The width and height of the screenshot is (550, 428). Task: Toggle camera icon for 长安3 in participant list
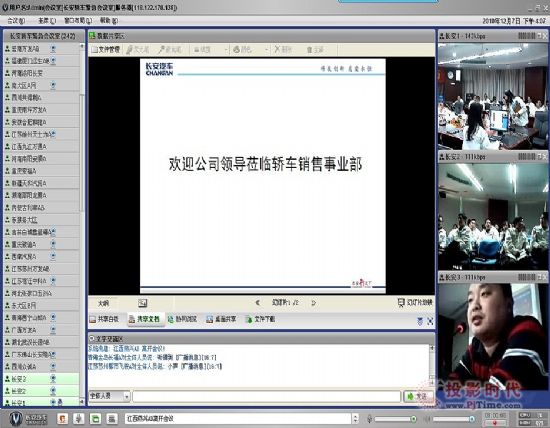pyautogui.click(x=53, y=378)
